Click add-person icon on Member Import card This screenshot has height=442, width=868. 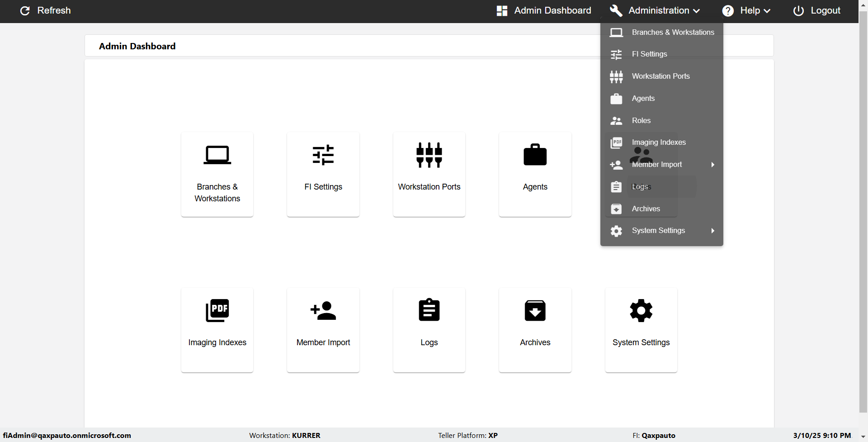[323, 311]
